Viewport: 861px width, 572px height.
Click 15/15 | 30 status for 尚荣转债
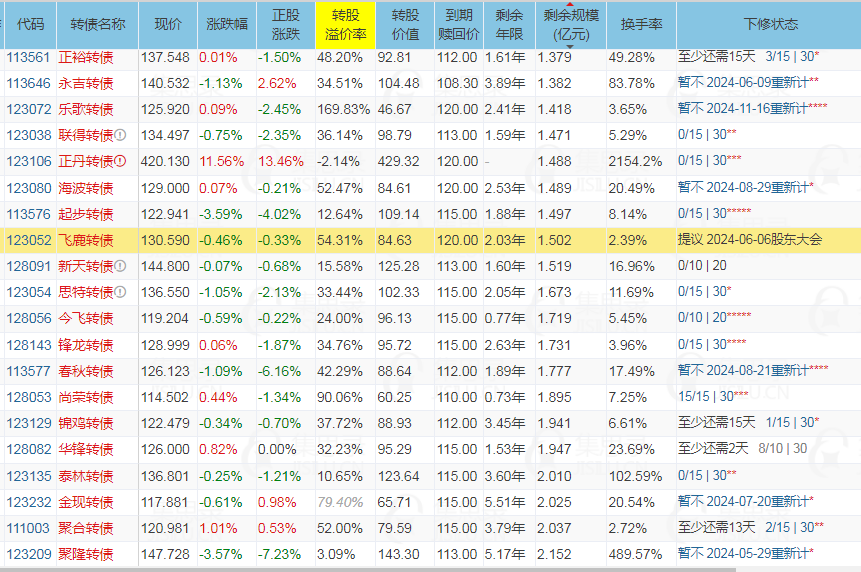pyautogui.click(x=713, y=396)
